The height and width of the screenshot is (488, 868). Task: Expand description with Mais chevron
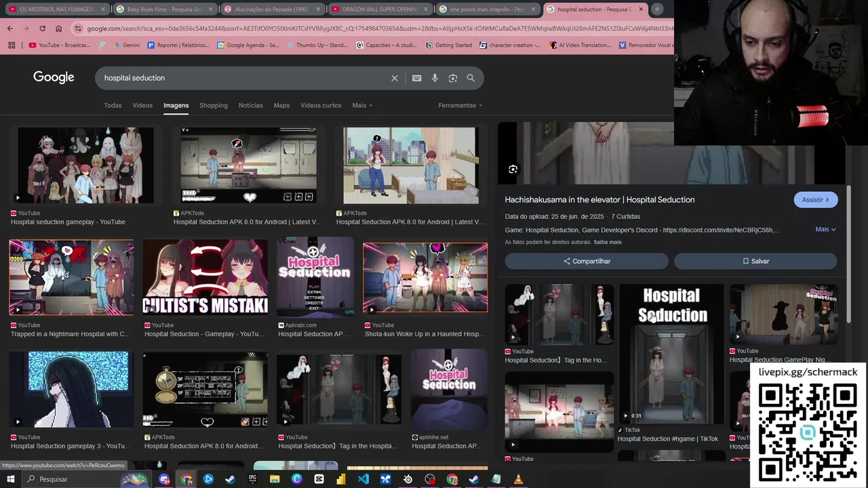point(825,229)
